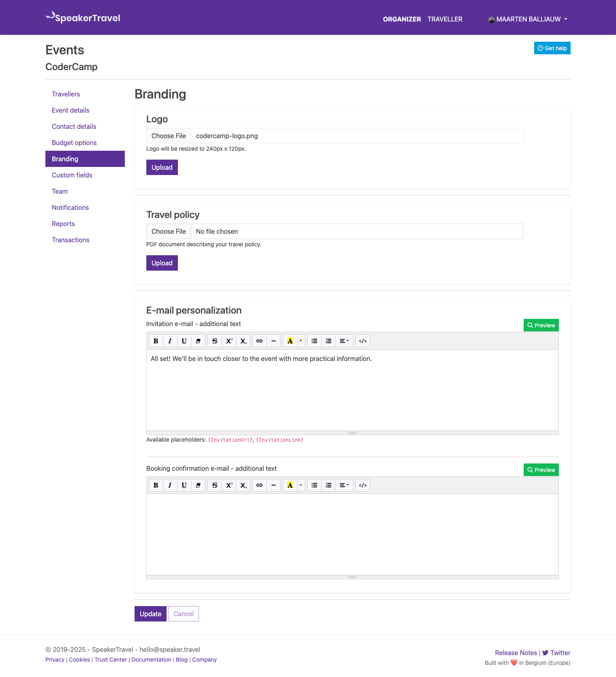This screenshot has height=677, width=616.
Task: Insert ordered list in booking confirmation editor
Action: pyautogui.click(x=329, y=485)
